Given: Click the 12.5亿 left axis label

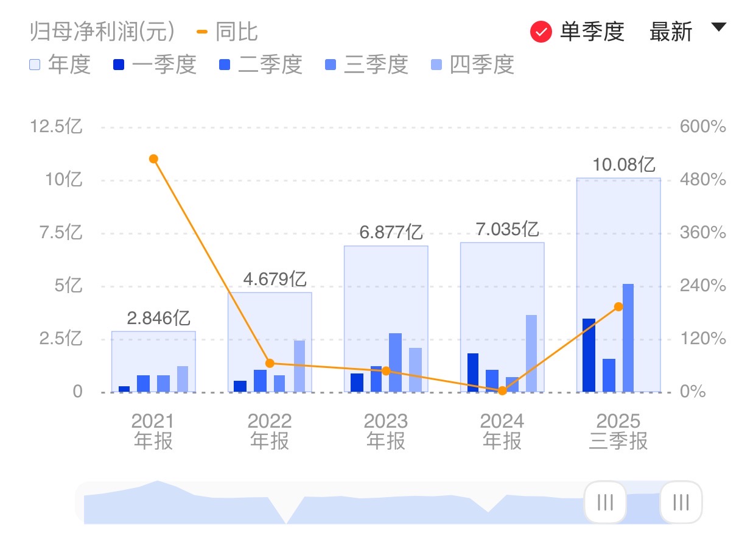Looking at the screenshot, I should 56,127.
